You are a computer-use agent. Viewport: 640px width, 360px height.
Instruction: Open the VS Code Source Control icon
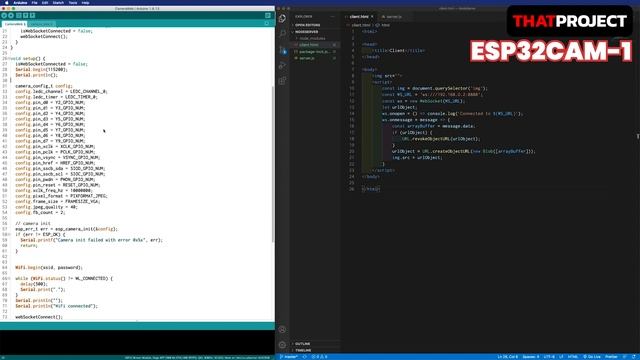coord(282,50)
